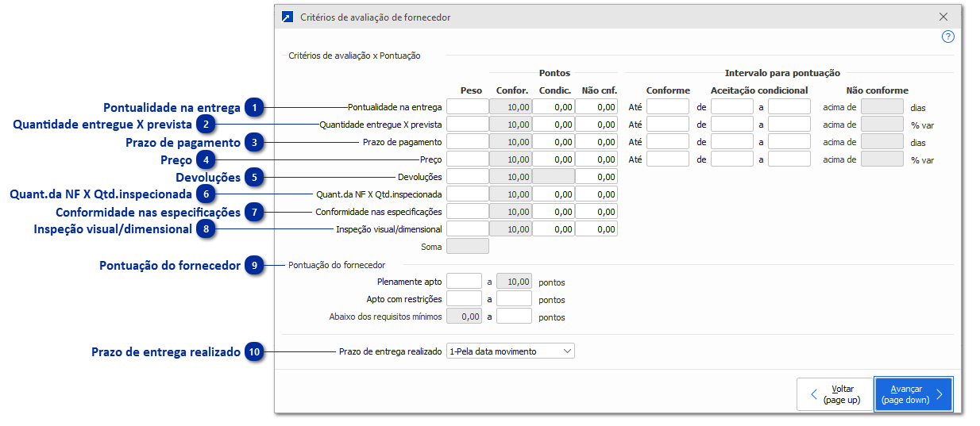Click Peso field for Quantidade entregue X prevista
This screenshot has width=980, height=426.
point(468,124)
